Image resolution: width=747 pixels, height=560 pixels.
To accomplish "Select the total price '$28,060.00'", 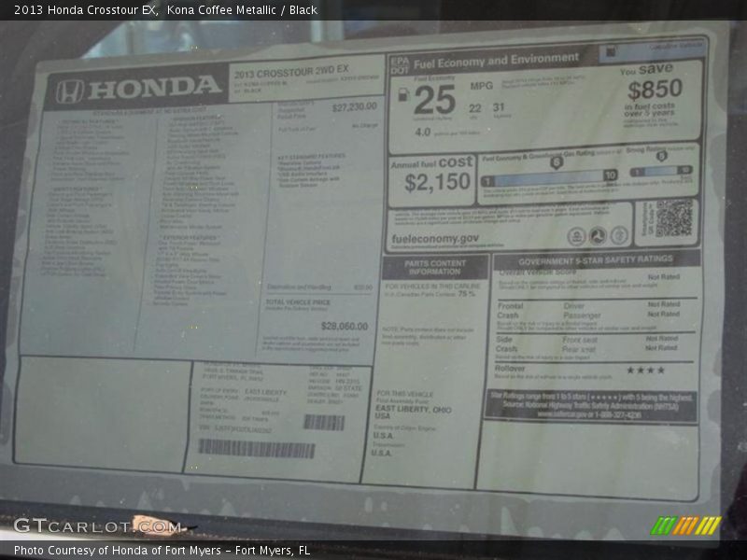I will tap(344, 326).
